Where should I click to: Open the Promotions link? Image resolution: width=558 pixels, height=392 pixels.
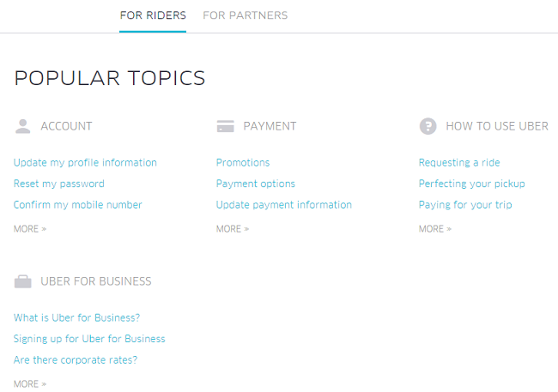coord(243,163)
